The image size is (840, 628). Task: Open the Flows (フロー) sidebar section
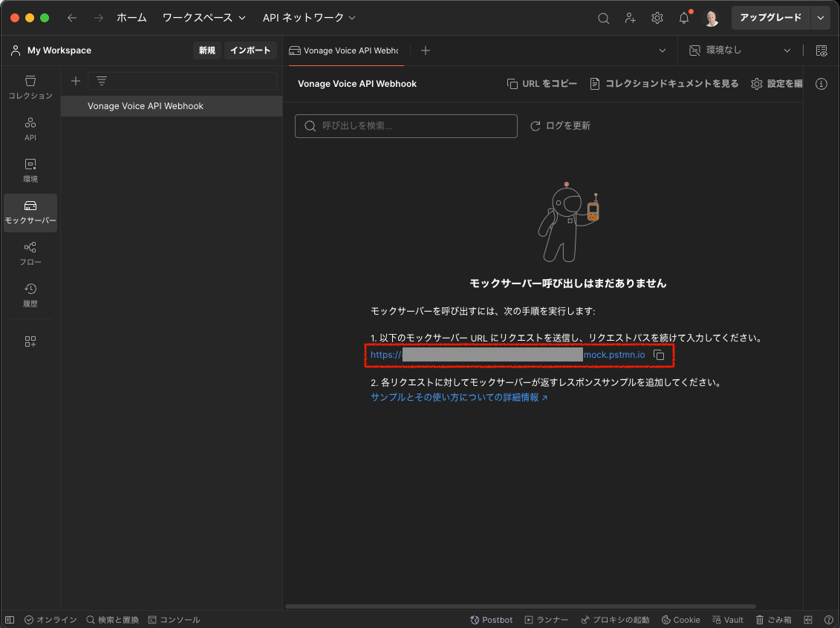(x=30, y=254)
